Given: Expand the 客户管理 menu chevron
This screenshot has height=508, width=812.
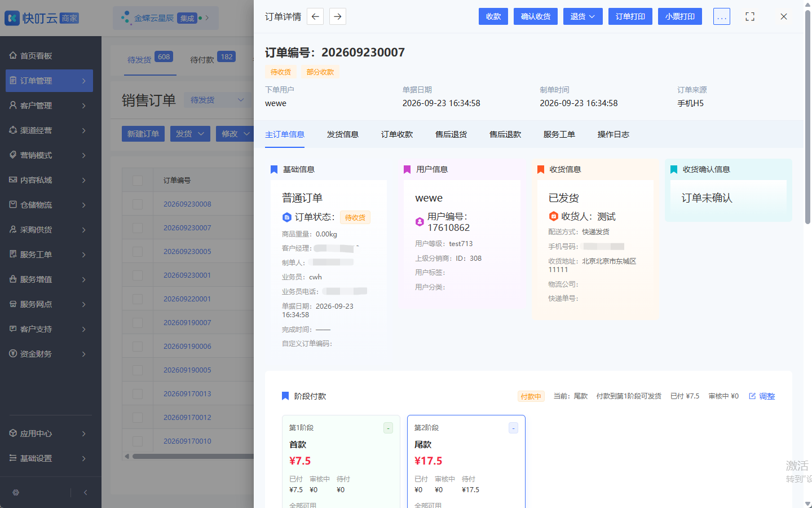Looking at the screenshot, I should click(84, 106).
